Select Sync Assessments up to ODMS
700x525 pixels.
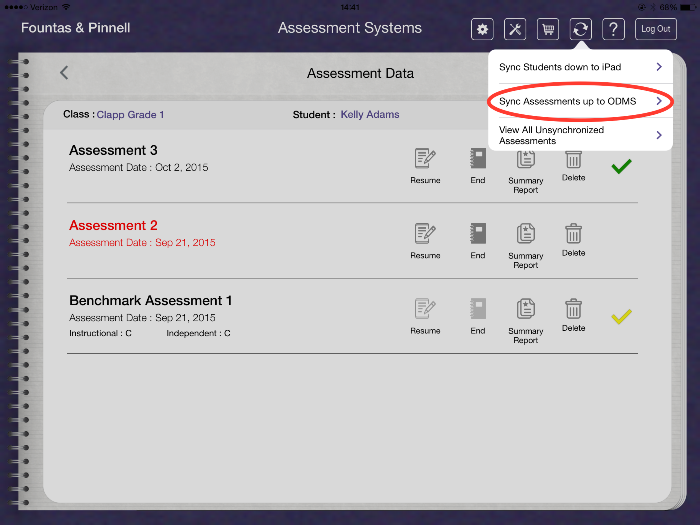(580, 101)
